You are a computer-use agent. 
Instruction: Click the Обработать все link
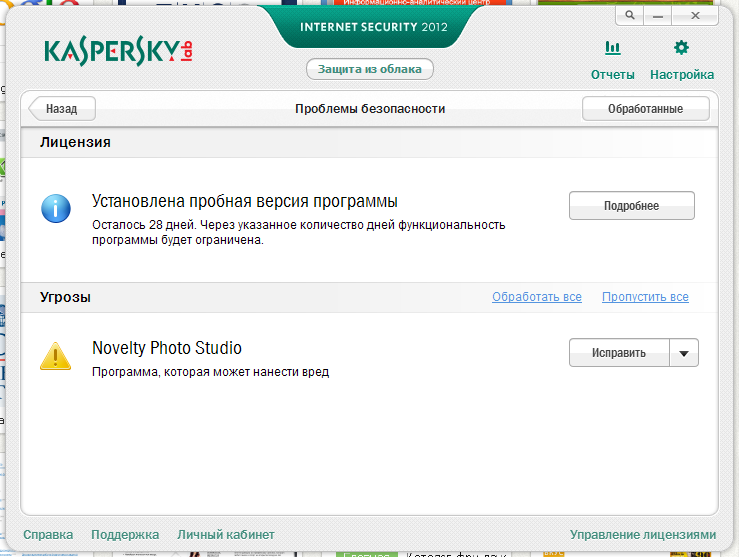[x=537, y=297]
